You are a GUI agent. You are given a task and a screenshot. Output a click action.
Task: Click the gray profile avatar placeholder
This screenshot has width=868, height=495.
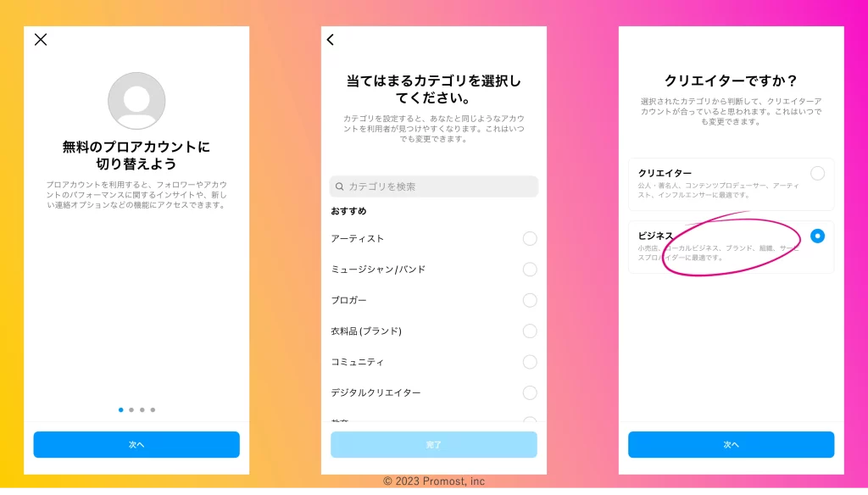pyautogui.click(x=136, y=101)
